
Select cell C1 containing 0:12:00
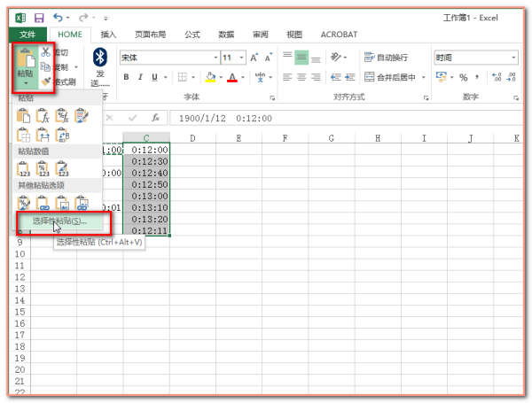coord(147,150)
